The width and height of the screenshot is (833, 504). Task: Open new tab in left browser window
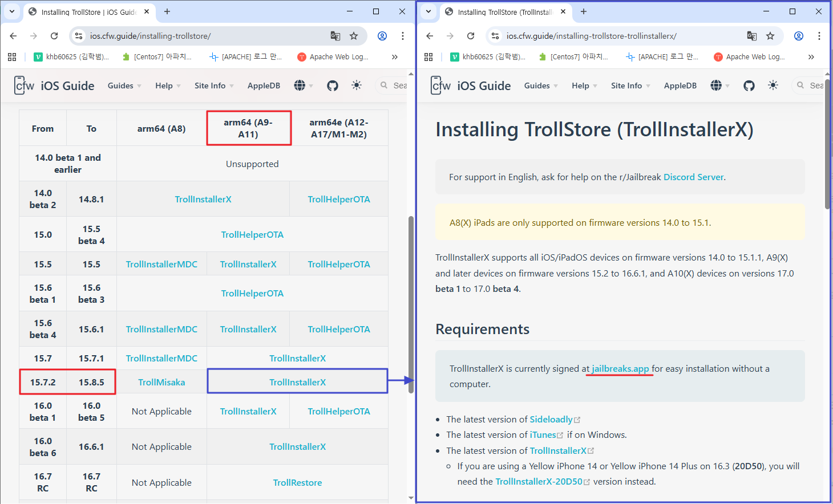[167, 11]
